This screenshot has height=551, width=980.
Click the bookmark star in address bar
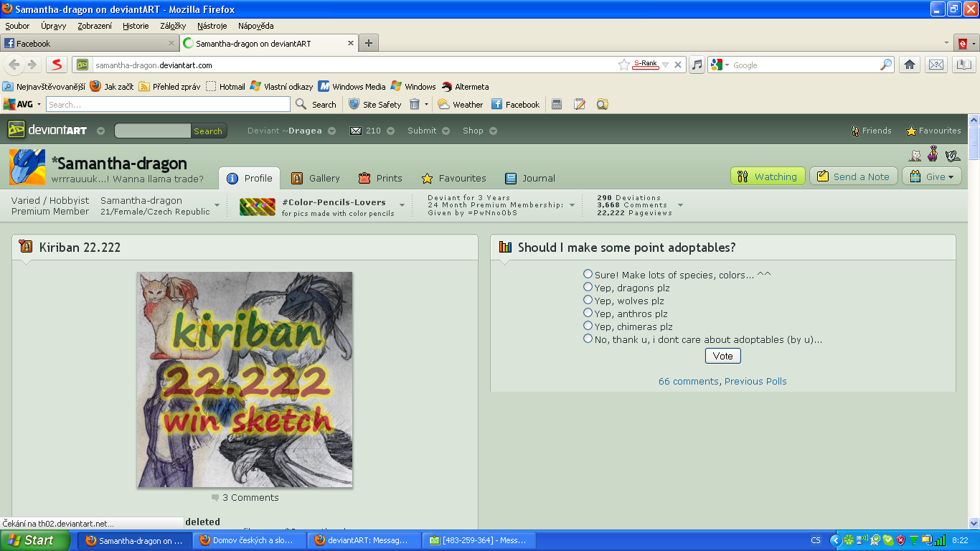coord(624,65)
